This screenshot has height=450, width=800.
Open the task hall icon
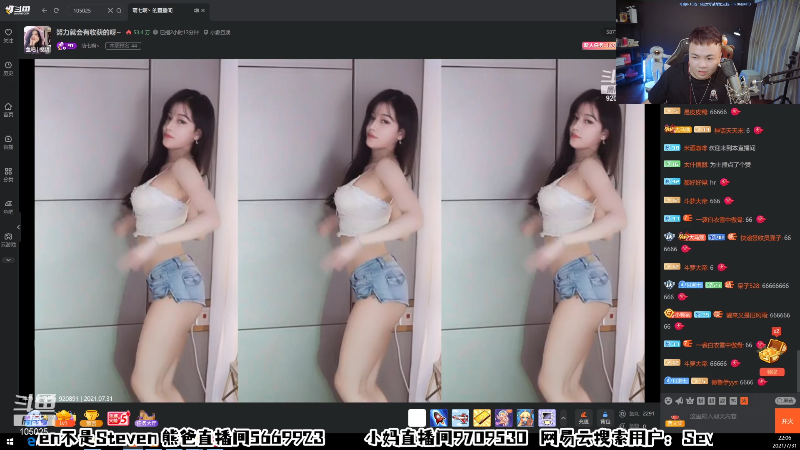(x=146, y=419)
